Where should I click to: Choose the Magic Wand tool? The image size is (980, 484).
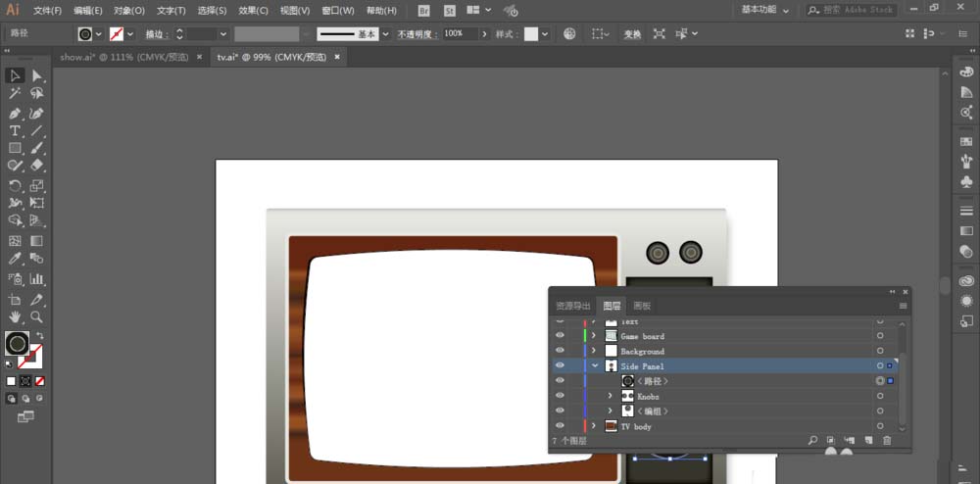pos(15,94)
